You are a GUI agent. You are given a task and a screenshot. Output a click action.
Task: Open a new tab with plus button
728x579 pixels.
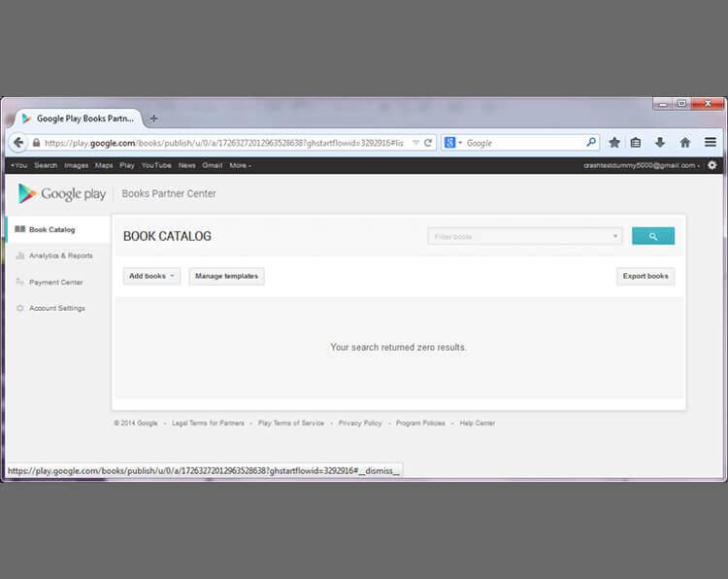coord(153,119)
